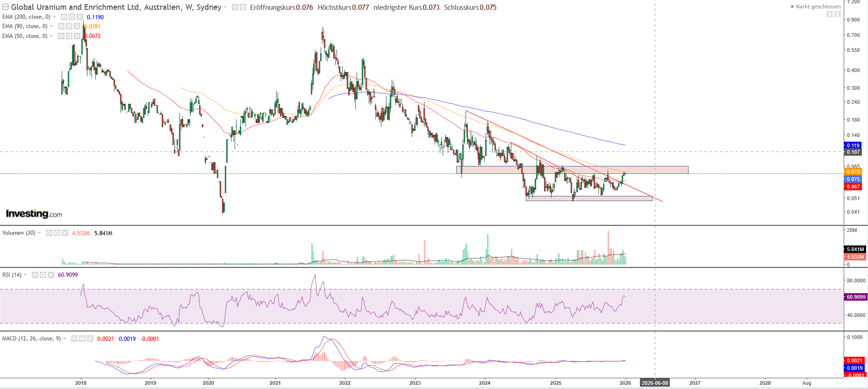The width and height of the screenshot is (868, 389).
Task: Expand dropdown next to symbol title Sydney
Action: [226, 7]
